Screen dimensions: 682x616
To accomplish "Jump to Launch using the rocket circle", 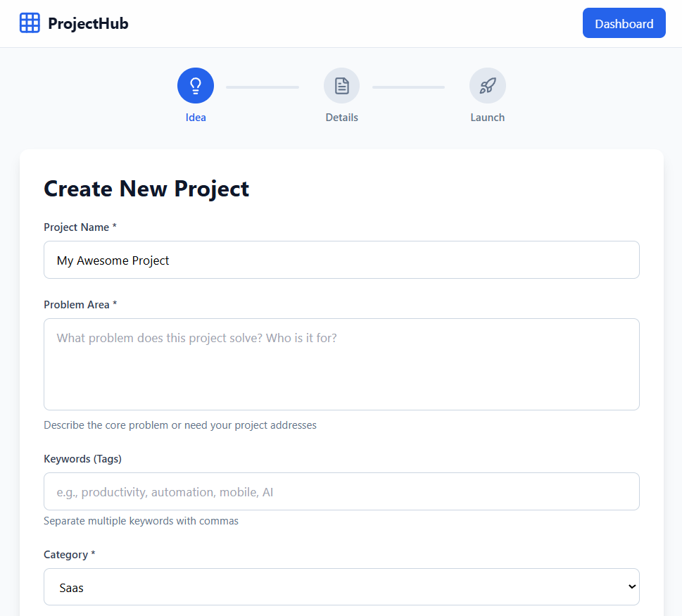I will coord(487,84).
